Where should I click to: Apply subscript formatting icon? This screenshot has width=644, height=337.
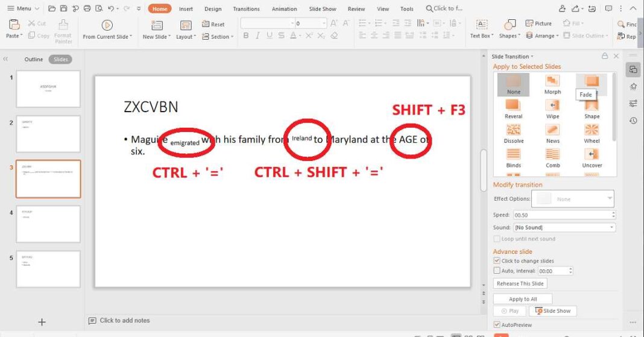pos(321,36)
